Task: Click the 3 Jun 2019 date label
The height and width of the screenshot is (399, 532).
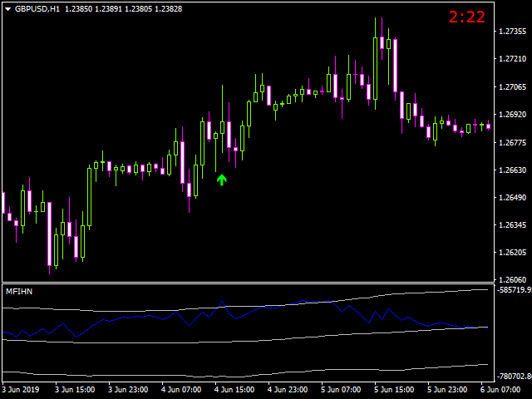Action: [20, 390]
